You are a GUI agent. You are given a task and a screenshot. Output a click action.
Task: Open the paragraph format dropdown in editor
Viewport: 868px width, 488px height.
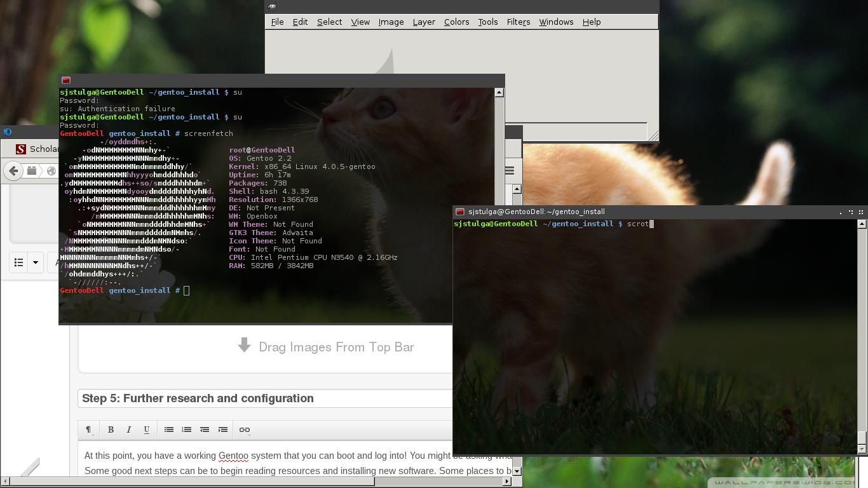coord(89,430)
